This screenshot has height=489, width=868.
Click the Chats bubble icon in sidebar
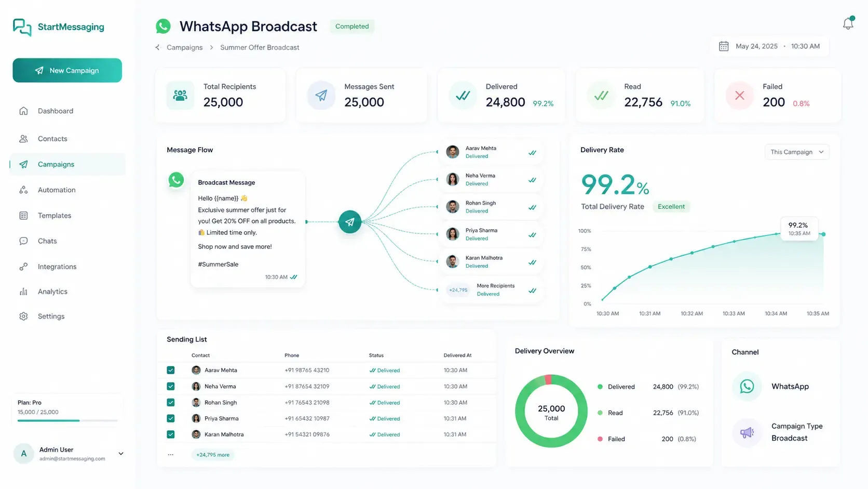(23, 241)
